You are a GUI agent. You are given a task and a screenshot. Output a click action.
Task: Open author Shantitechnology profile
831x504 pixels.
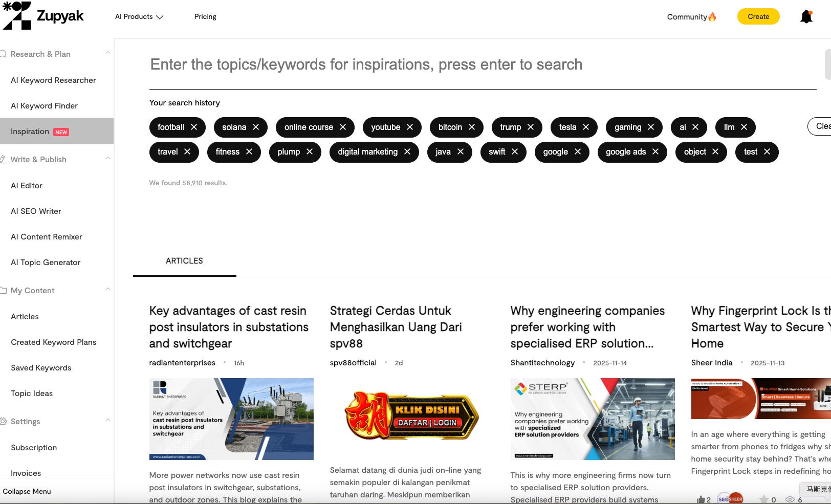click(x=542, y=363)
